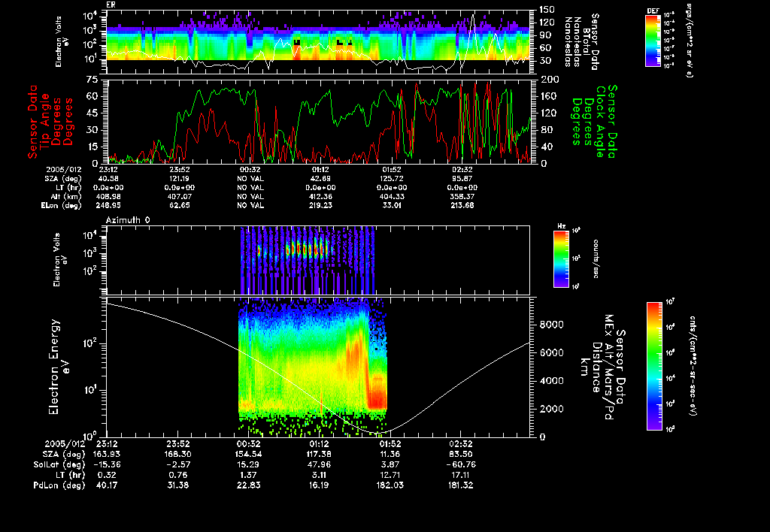Screen dimensions: 770x532
Task: Click the 'Alt (km)' row label
Action: (x=66, y=196)
